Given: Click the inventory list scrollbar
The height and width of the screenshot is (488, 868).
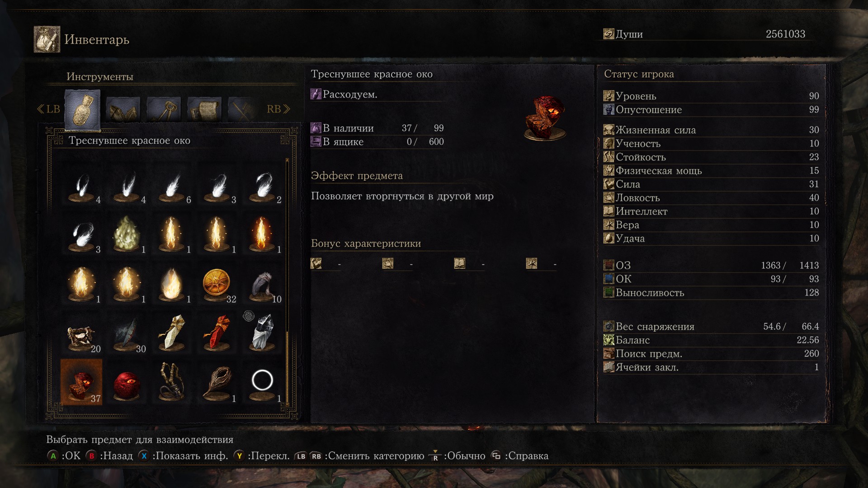Looking at the screenshot, I should 287,280.
